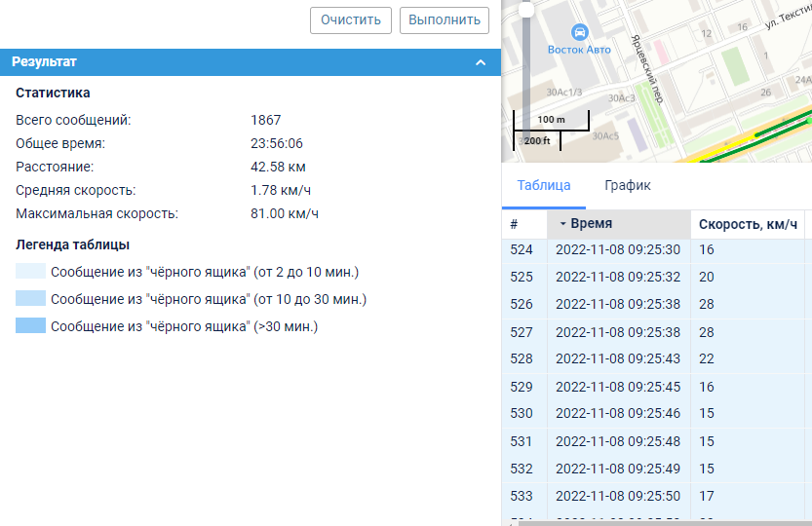
Task: Click the Очистить button
Action: [351, 19]
